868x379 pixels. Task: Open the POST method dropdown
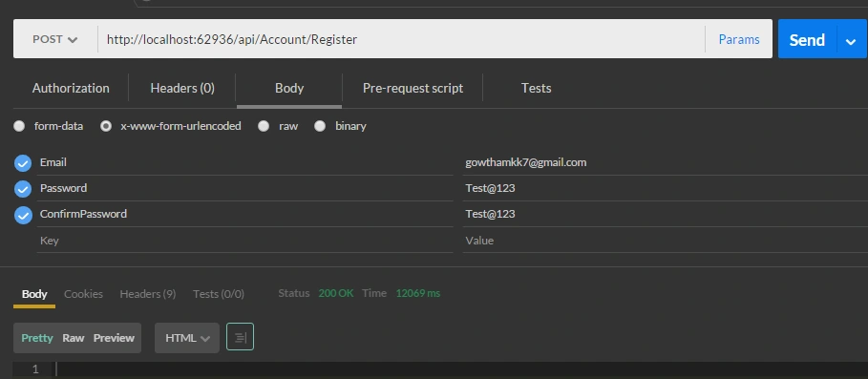(x=55, y=39)
